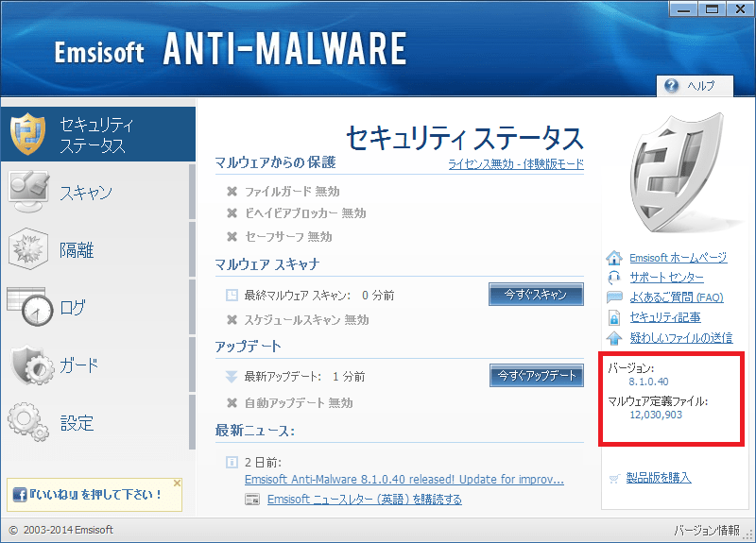Open the セキュリティステータス shield icon
The height and width of the screenshot is (543, 756).
[x=28, y=134]
